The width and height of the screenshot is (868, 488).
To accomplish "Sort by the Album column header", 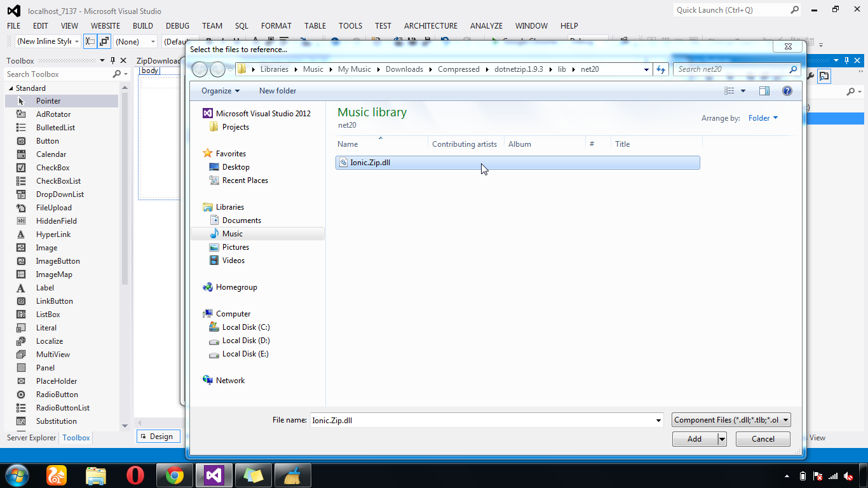I will 545,144.
